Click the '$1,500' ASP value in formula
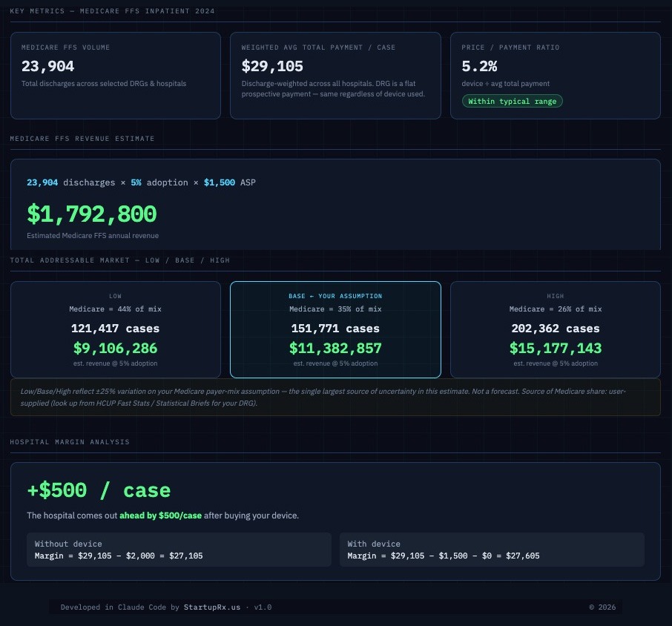The image size is (672, 626). point(220,182)
